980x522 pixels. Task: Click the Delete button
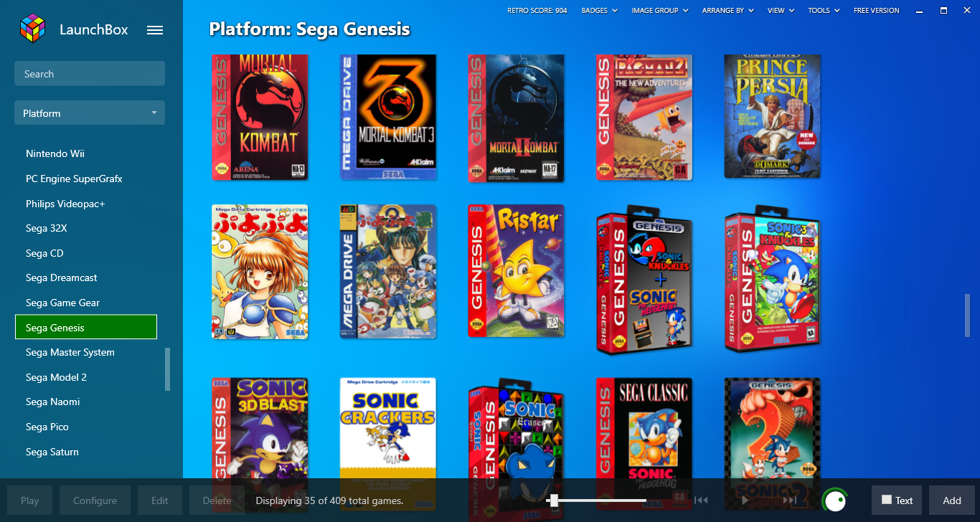(x=217, y=500)
